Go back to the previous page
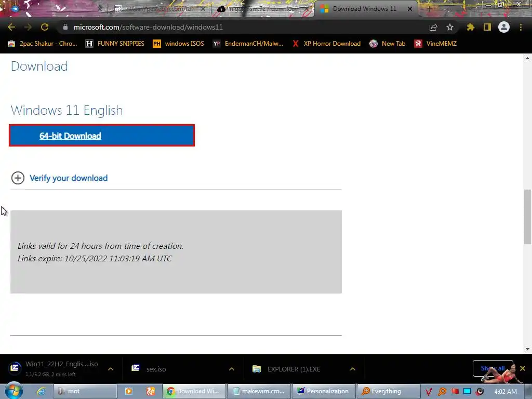Image resolution: width=532 pixels, height=399 pixels. pos(11,27)
